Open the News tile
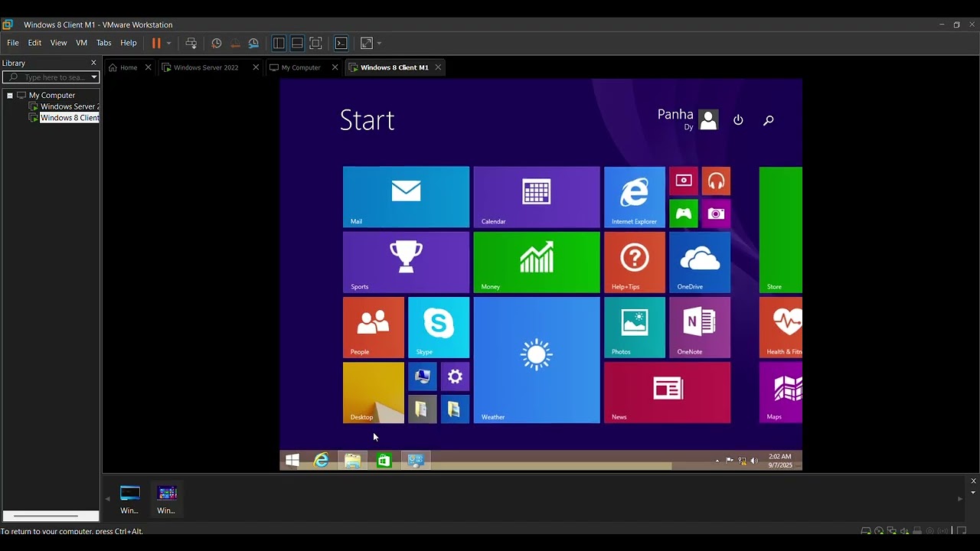The width and height of the screenshot is (980, 551). click(667, 393)
